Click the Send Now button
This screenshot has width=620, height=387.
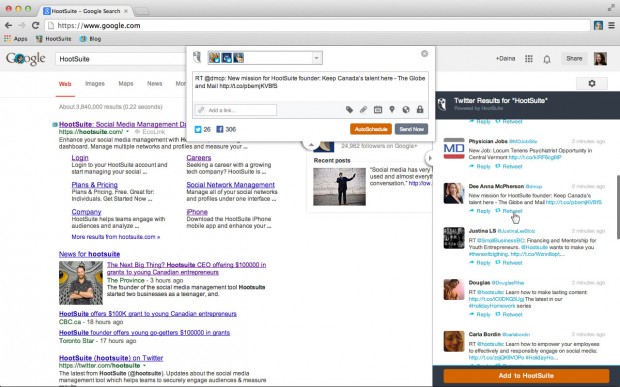click(x=411, y=129)
